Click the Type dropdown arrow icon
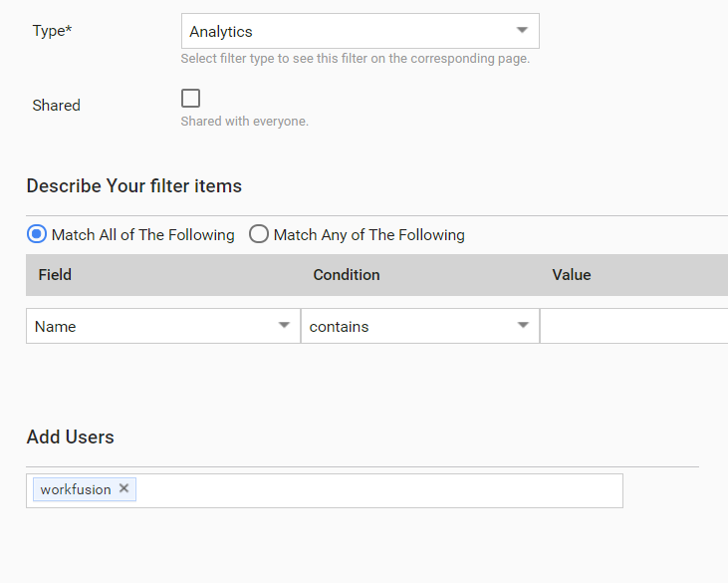 tap(522, 30)
